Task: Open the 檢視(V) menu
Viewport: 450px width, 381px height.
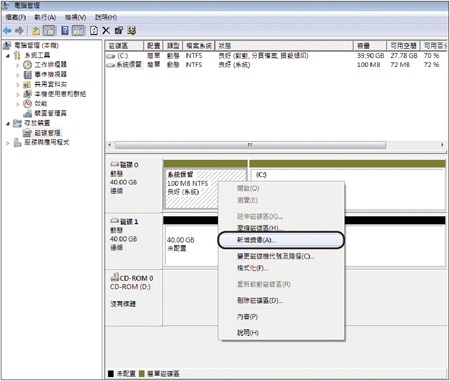Action: pos(75,17)
